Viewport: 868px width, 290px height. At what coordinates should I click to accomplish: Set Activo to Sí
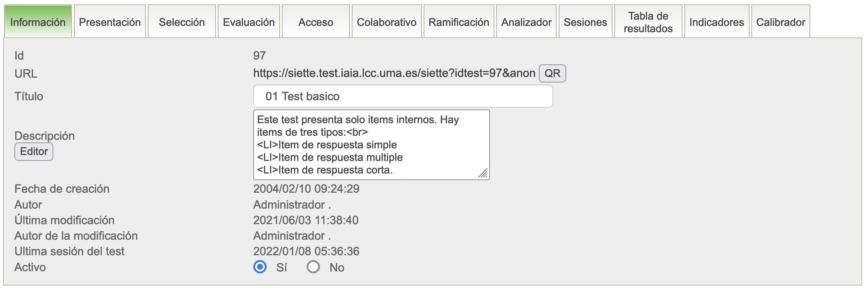[x=260, y=267]
